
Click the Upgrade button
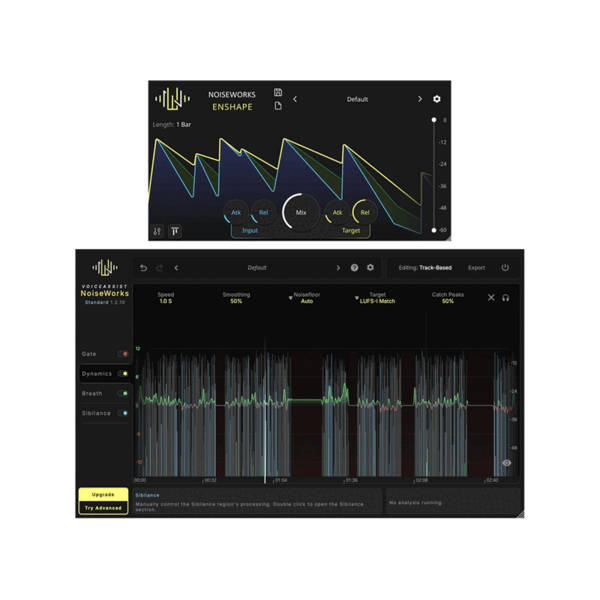[103, 494]
